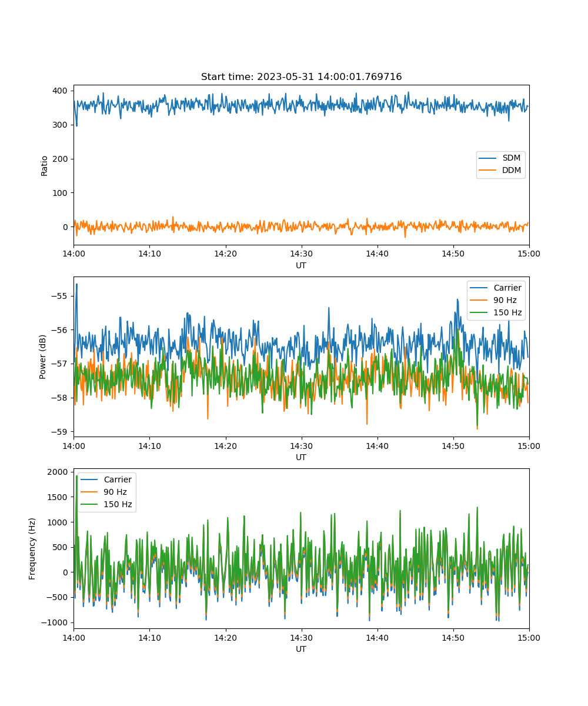Click the −500 tick on the Frequency axis

tap(58, 598)
